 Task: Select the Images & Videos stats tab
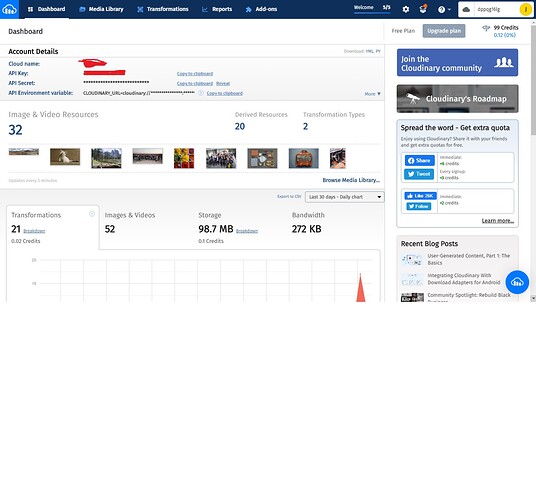146,226
